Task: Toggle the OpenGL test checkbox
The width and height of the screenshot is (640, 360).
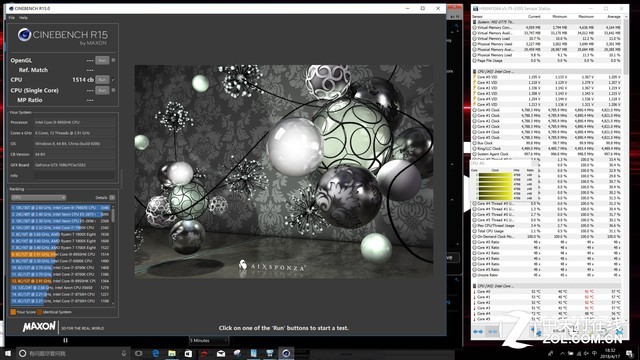Action: [113, 60]
